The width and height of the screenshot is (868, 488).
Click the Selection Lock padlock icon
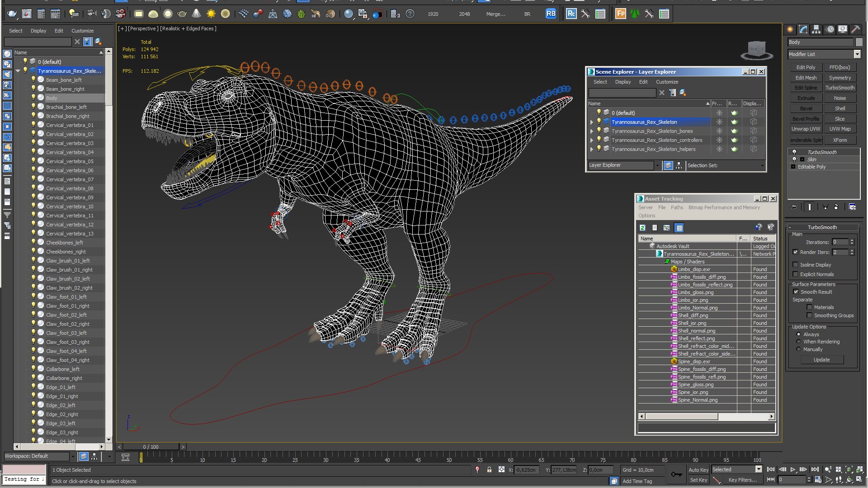489,470
